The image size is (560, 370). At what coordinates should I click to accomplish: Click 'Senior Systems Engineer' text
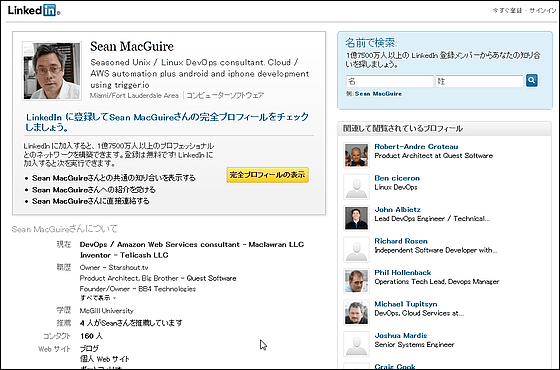(x=414, y=345)
